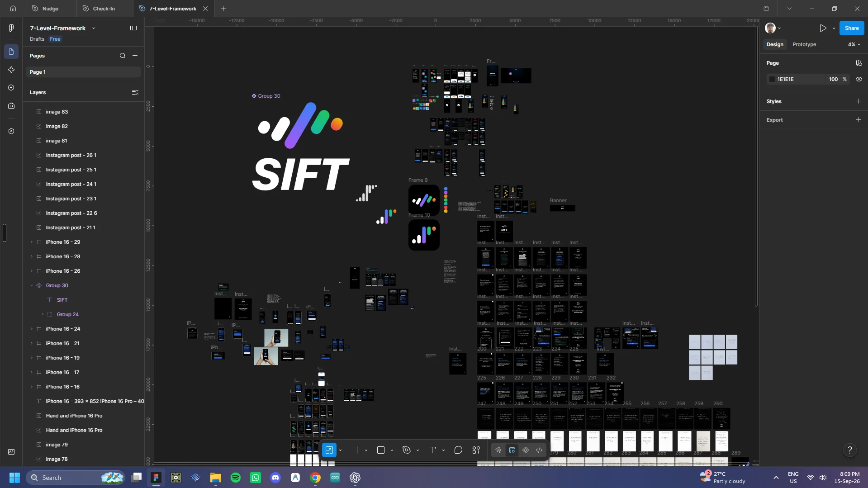Image resolution: width=868 pixels, height=488 pixels.
Task: Click the Drafts link
Action: tap(37, 39)
